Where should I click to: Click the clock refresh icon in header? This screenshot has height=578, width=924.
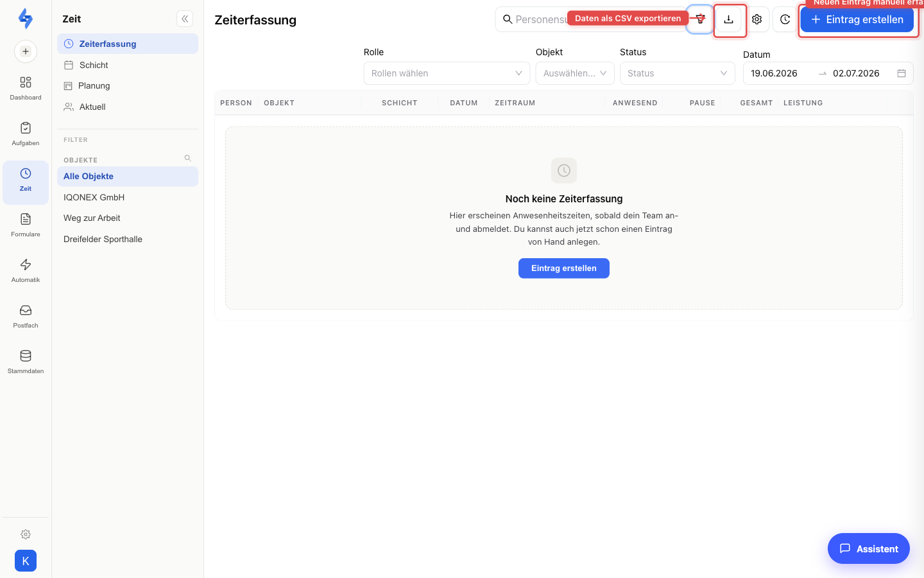[785, 20]
